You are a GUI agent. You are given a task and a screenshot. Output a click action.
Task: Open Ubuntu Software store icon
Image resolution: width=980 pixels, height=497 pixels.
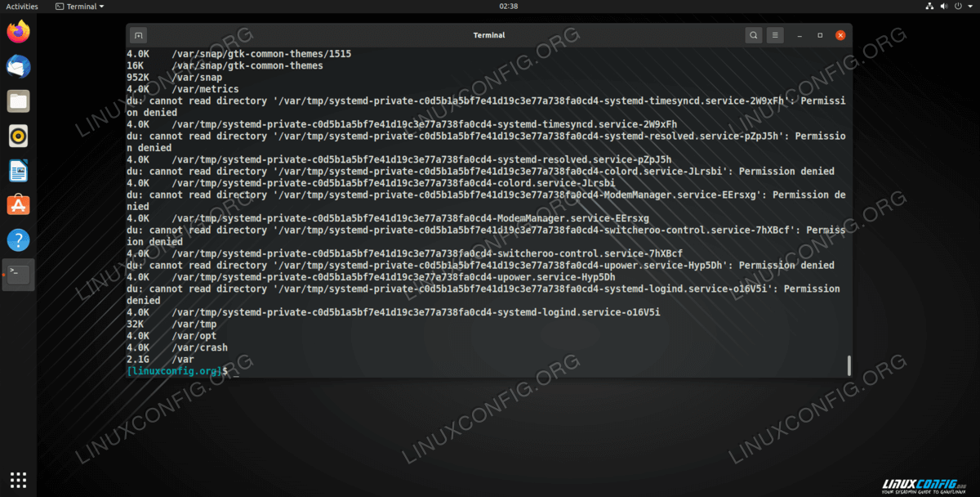point(18,205)
